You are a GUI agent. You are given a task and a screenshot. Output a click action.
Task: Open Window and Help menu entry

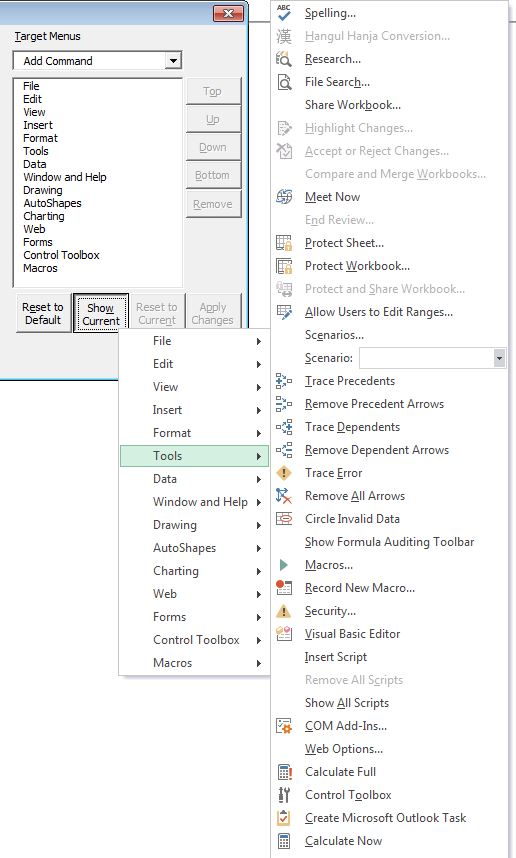coord(194,502)
